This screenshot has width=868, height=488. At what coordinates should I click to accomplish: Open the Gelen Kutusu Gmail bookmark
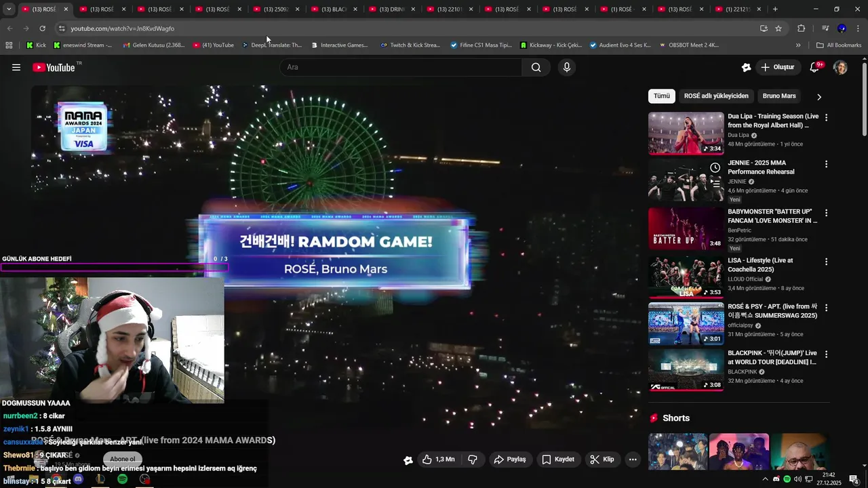pyautogui.click(x=153, y=45)
